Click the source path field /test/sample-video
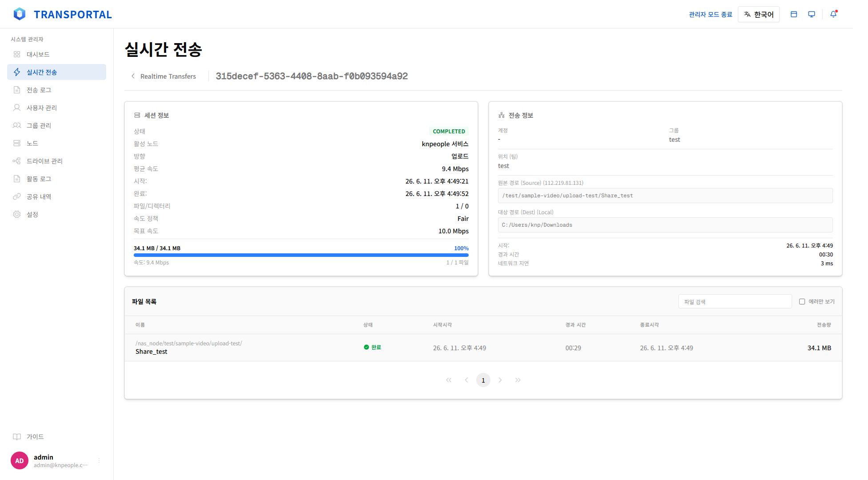The height and width of the screenshot is (480, 868). (665, 196)
